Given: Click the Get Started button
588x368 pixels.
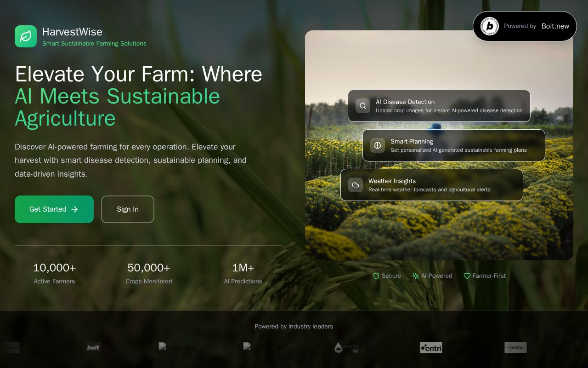Looking at the screenshot, I should 54,209.
